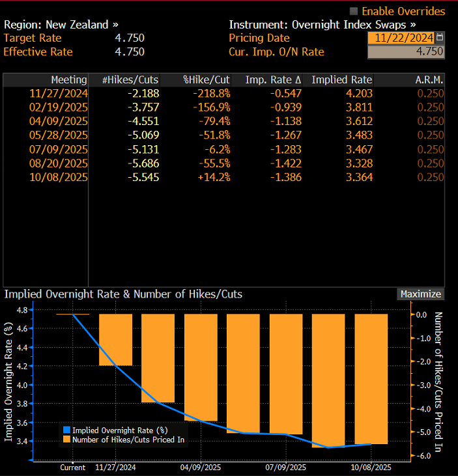Click the 07/09/2025 orange chart bar

tap(286, 374)
